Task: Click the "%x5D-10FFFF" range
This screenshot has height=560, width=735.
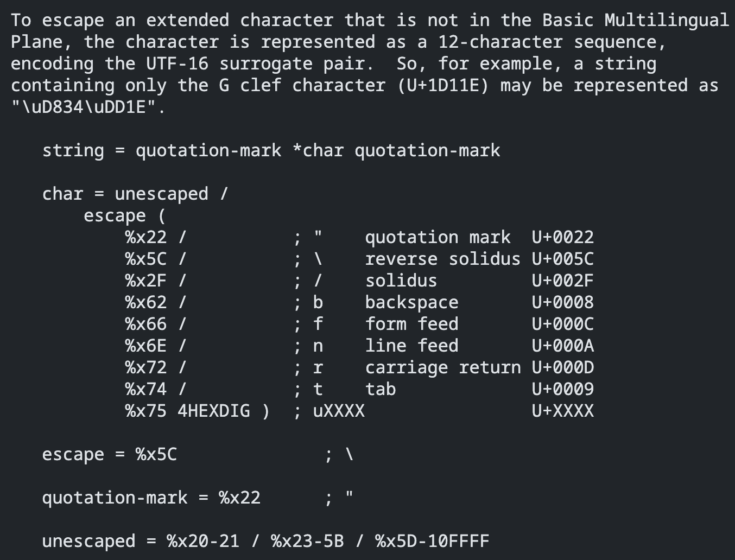Action: 432,542
